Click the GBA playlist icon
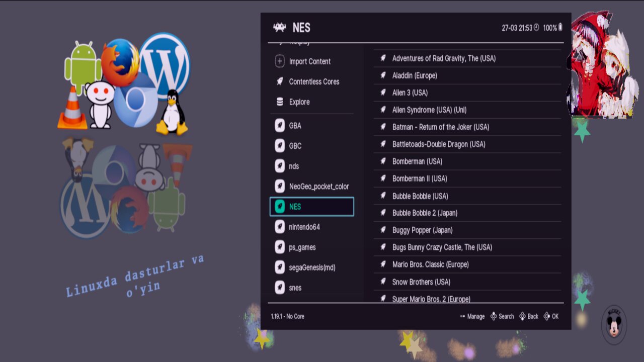Screen dimensions: 644x362 pos(280,126)
